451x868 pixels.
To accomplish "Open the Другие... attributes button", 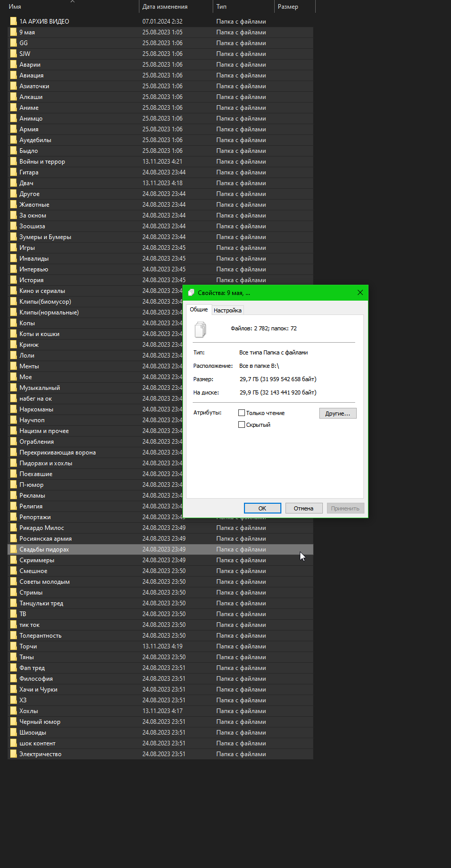I will 338,413.
